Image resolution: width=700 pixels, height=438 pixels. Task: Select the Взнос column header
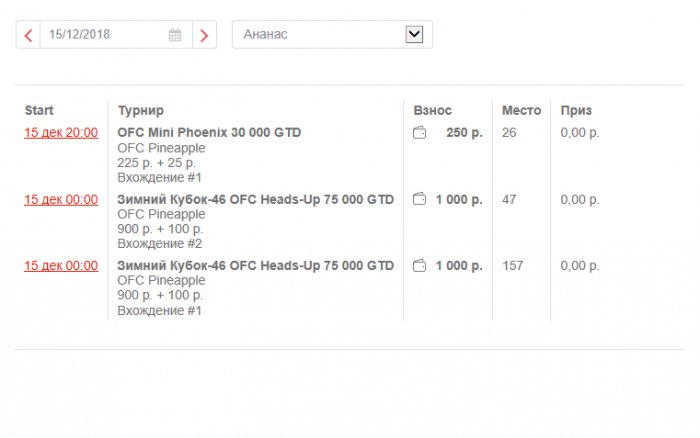click(432, 110)
